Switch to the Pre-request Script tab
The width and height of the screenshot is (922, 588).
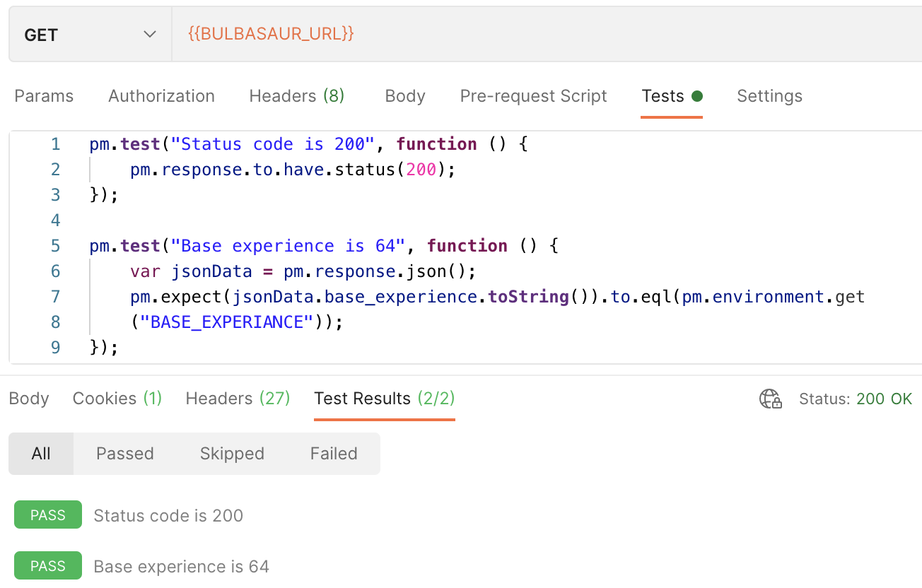click(x=533, y=95)
